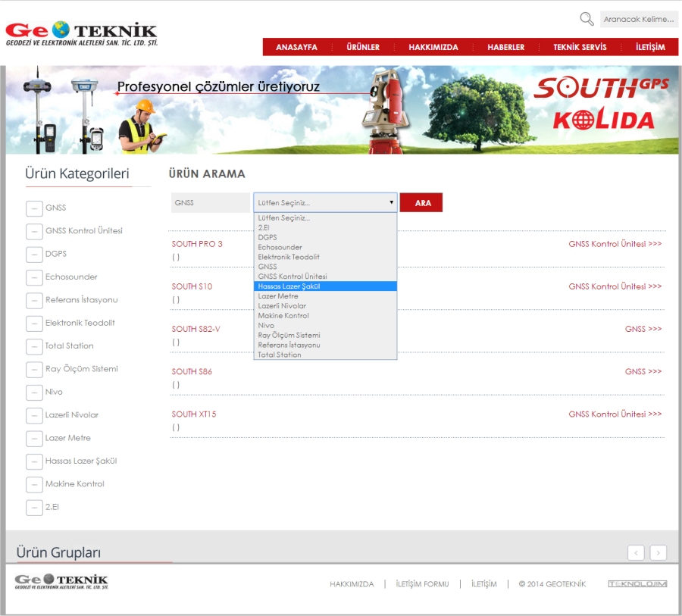The image size is (682, 616).
Task: Click the minus icon beside DGPS category
Action: point(34,255)
